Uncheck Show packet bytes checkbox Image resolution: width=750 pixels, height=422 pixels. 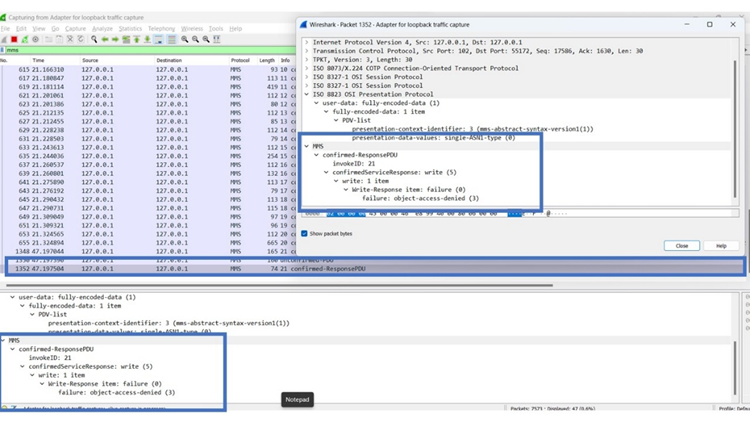[x=304, y=233]
